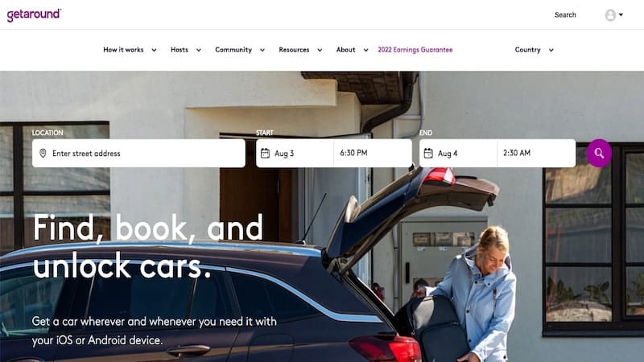Screen dimensions: 644x362
Task: Click the Enter street address field
Action: pos(138,153)
